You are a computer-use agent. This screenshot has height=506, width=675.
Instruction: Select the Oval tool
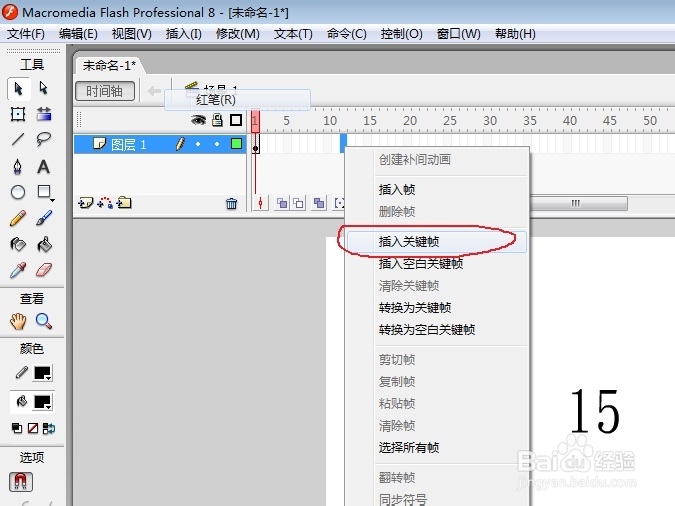18,192
